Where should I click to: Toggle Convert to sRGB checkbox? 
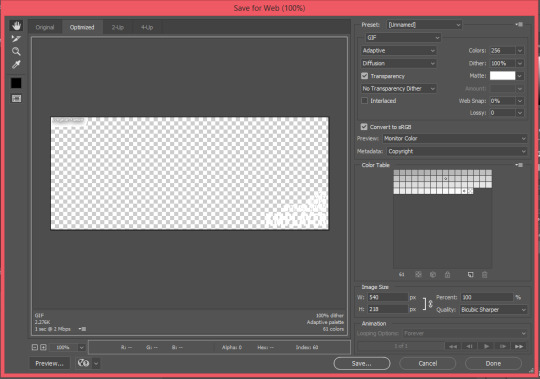(x=364, y=127)
